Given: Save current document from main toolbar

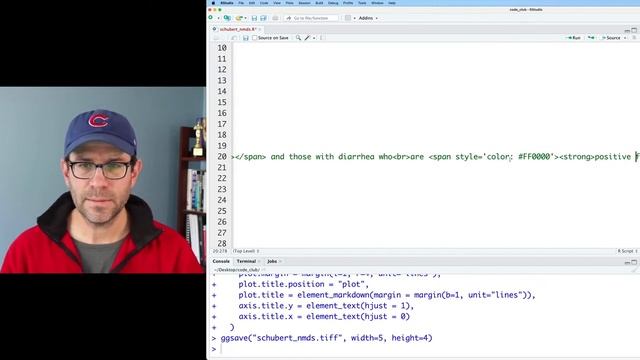Looking at the screenshot, I should (254, 18).
